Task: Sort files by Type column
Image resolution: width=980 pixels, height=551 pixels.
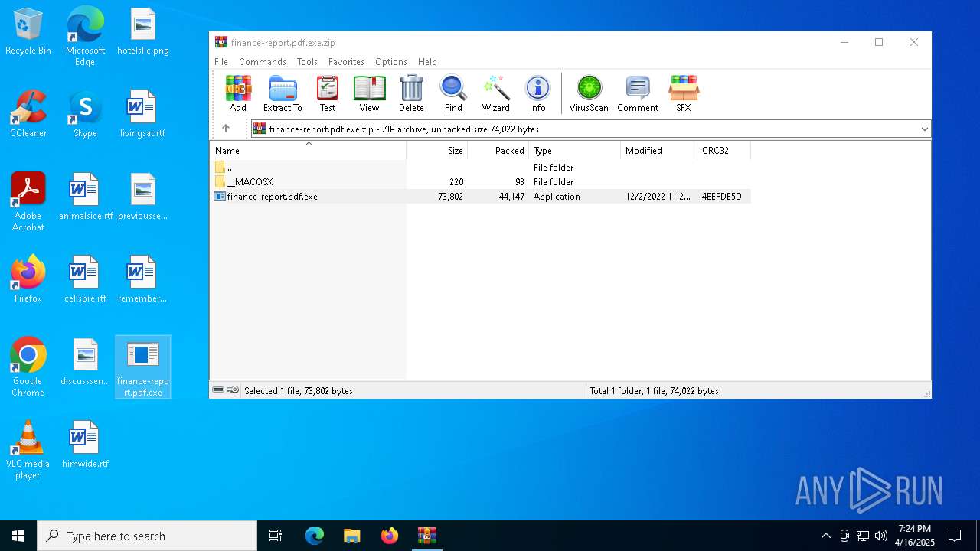Action: click(x=574, y=151)
